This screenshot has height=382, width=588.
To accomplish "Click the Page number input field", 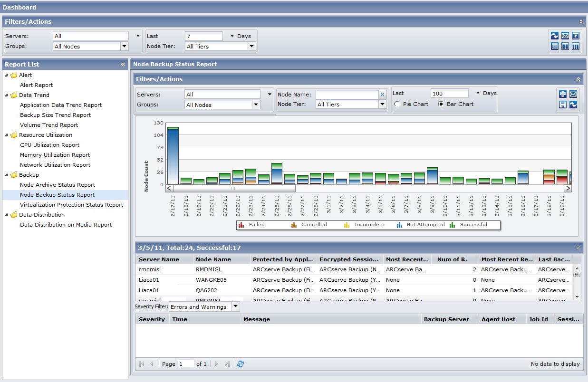I will point(185,363).
